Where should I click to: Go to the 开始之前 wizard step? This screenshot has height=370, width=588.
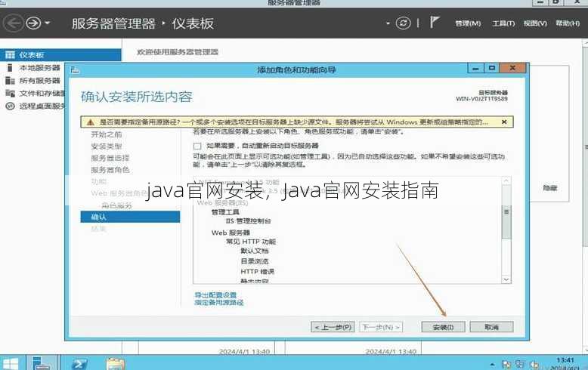[x=107, y=134]
